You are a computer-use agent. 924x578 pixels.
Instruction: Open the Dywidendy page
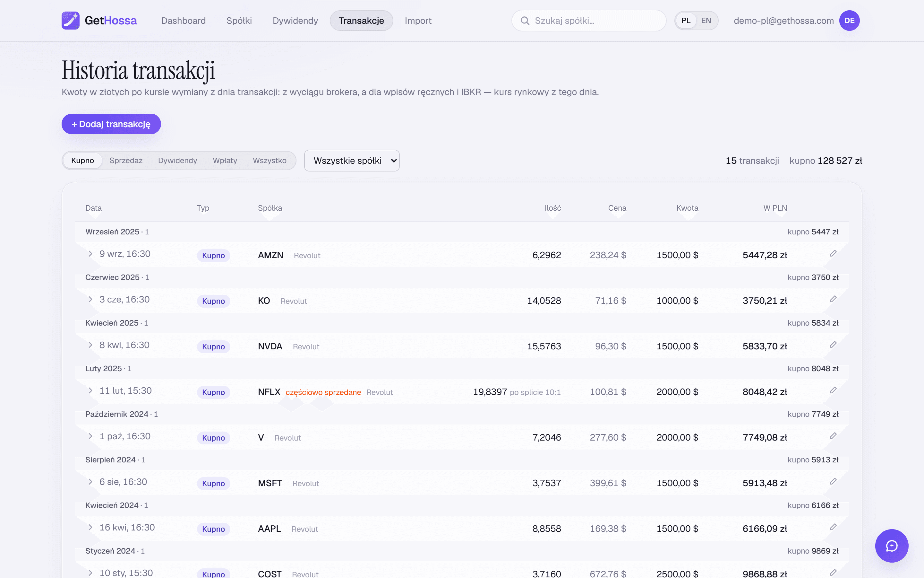[295, 21]
